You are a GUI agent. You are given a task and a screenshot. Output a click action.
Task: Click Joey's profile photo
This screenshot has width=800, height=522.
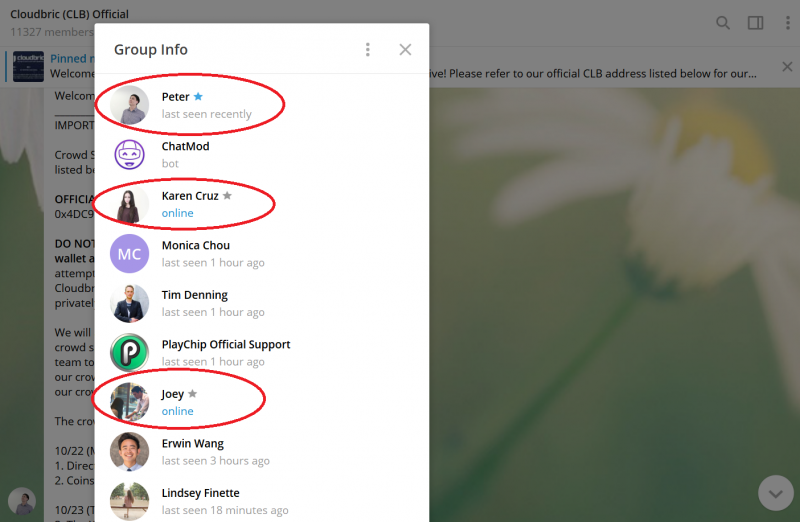(x=130, y=402)
